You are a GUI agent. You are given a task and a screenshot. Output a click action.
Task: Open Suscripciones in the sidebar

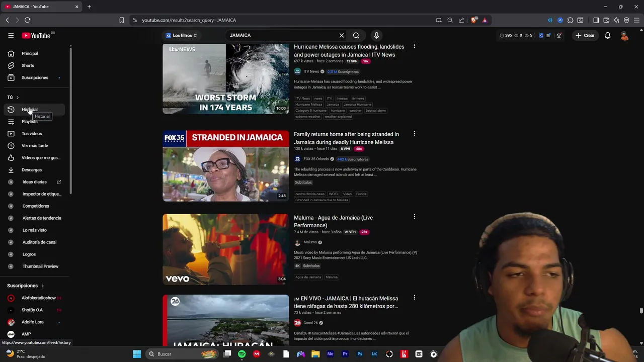click(x=35, y=77)
